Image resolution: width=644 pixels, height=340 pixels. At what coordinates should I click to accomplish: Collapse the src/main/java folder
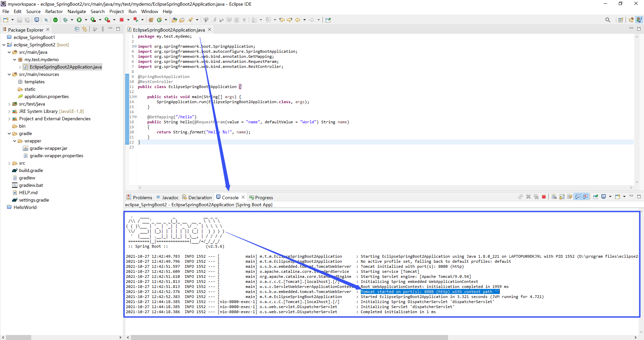[9, 52]
